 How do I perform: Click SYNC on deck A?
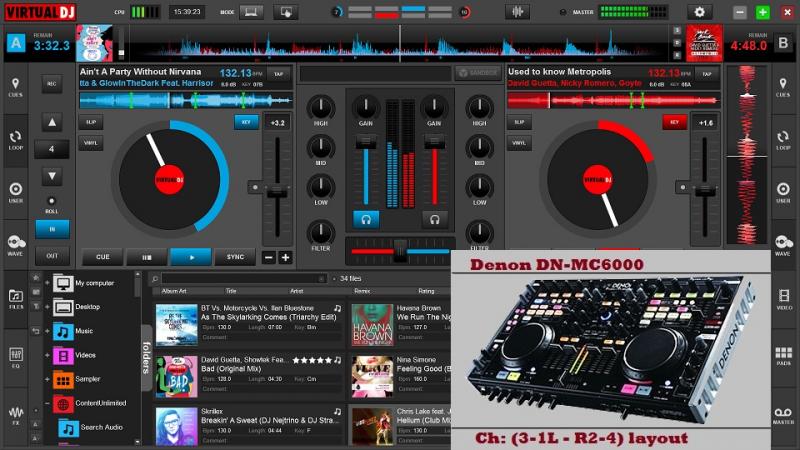(x=235, y=257)
